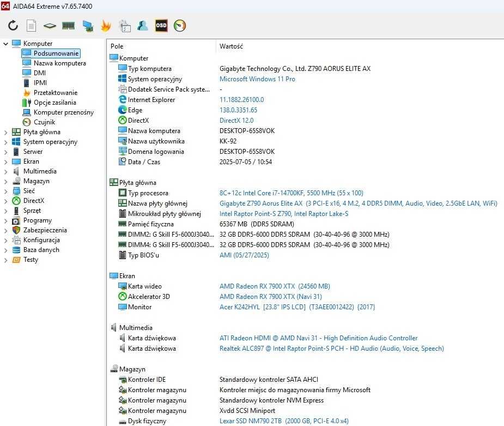Open the memory module toolbar icon
Image resolution: width=504 pixels, height=426 pixels.
pos(68,26)
